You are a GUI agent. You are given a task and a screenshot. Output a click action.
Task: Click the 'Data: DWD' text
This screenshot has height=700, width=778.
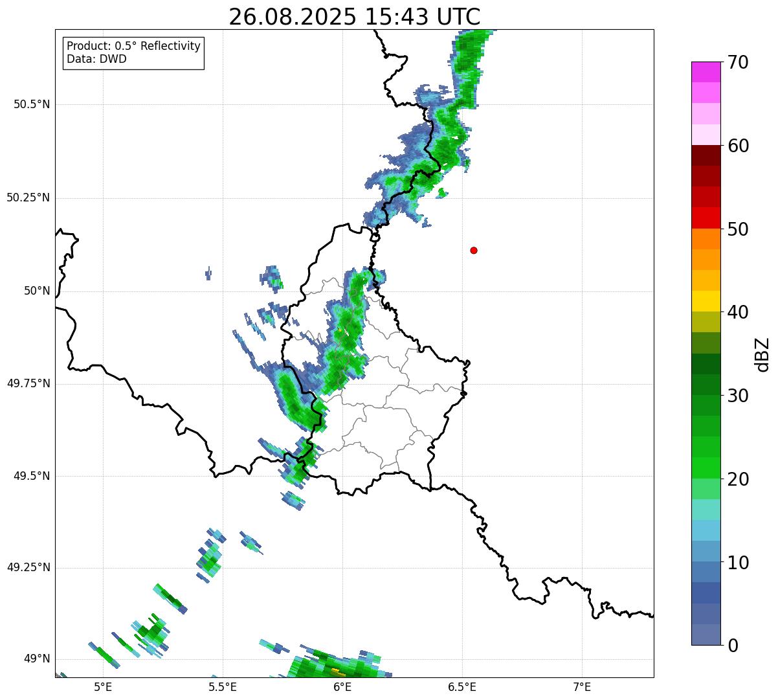(96, 59)
